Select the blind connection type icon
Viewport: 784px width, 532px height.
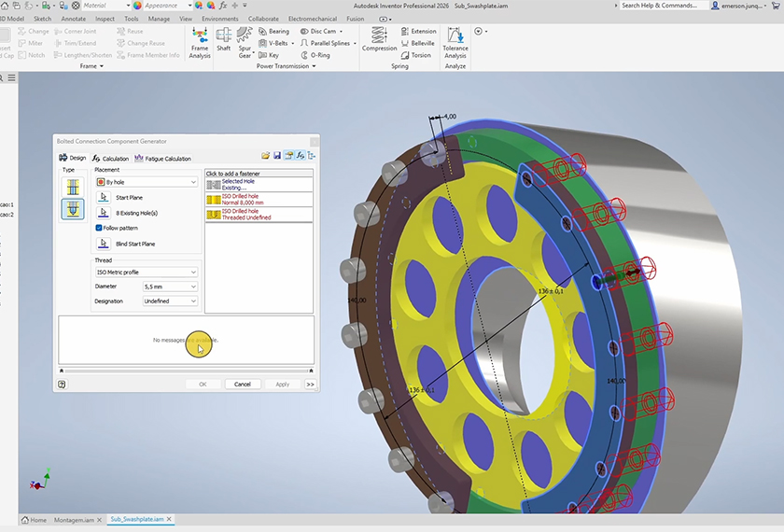[x=72, y=209]
